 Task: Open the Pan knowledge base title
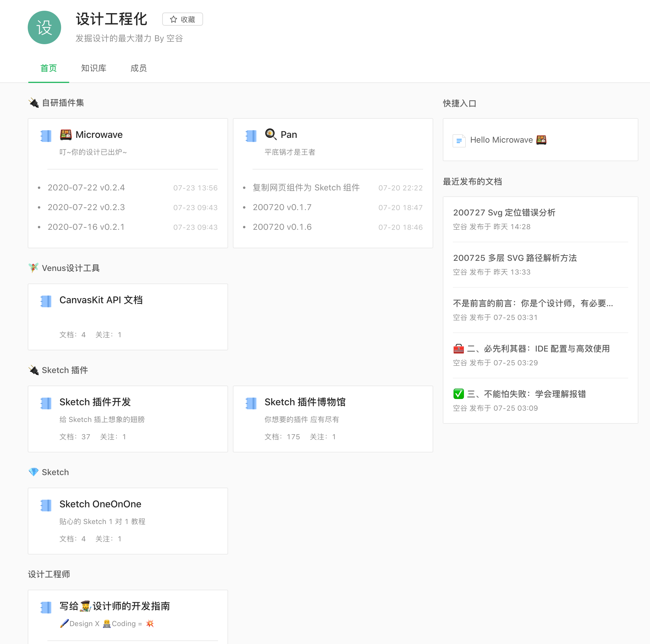288,135
